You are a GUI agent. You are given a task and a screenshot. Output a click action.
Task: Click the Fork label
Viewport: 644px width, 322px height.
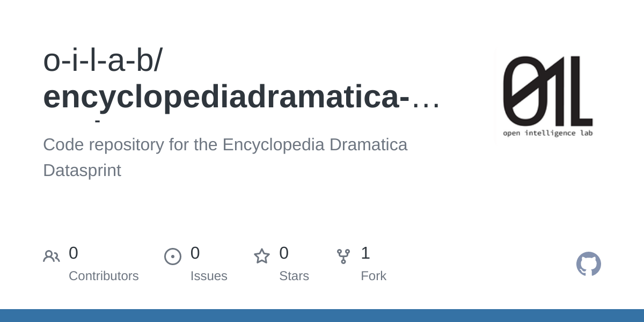(x=374, y=276)
